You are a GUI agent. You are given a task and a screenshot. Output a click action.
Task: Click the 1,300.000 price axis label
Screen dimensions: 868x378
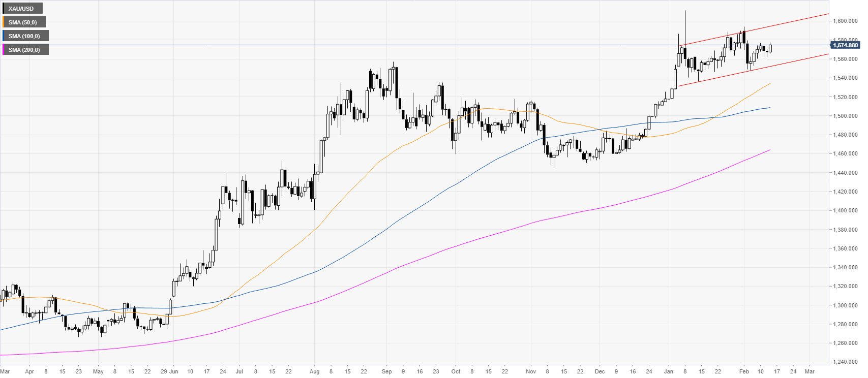[x=845, y=305]
